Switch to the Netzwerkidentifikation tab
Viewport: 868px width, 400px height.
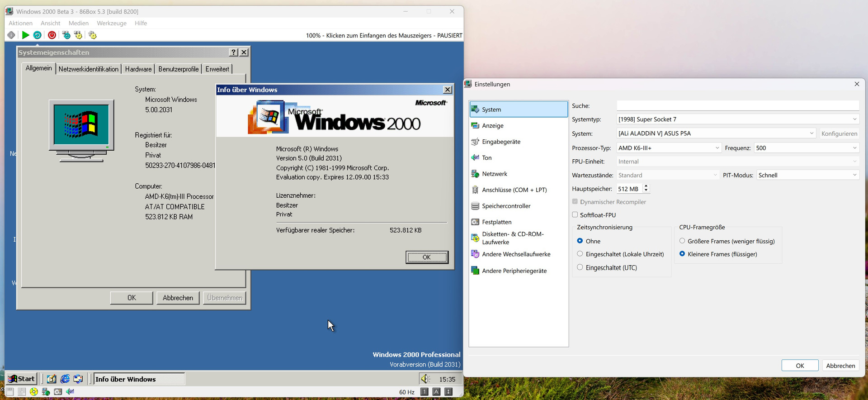point(89,69)
